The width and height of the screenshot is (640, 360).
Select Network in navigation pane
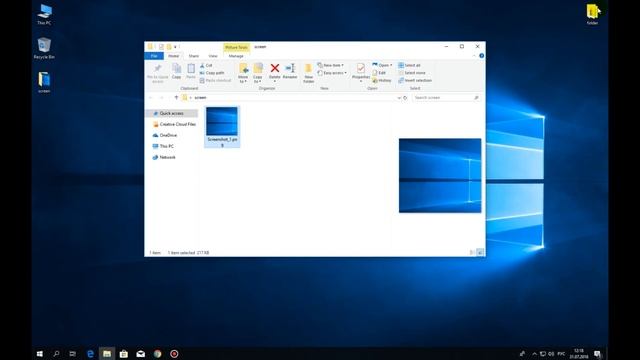tap(164, 157)
